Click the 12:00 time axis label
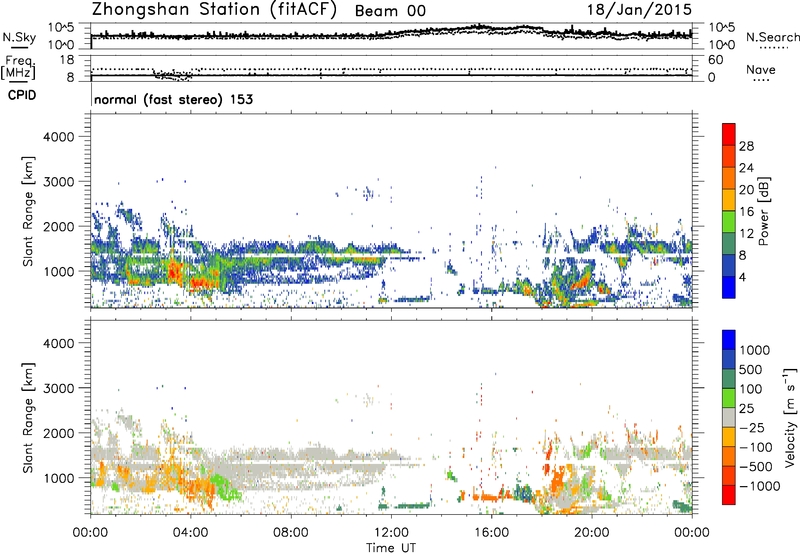Image resolution: width=800 pixels, height=554 pixels. [x=391, y=533]
